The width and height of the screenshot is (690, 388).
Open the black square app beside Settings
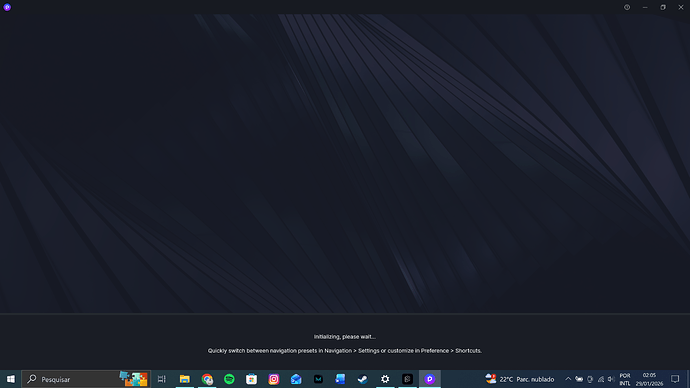(407, 379)
